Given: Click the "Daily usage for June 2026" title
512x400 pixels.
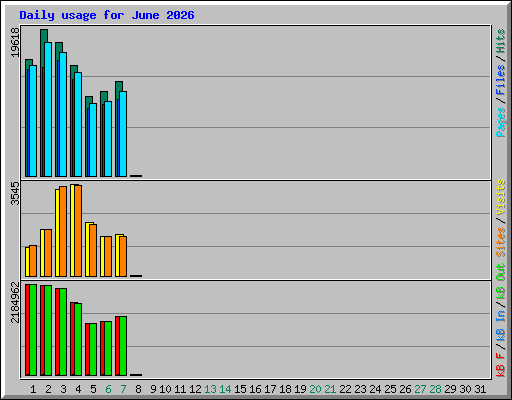Looking at the screenshot, I should click(107, 15).
